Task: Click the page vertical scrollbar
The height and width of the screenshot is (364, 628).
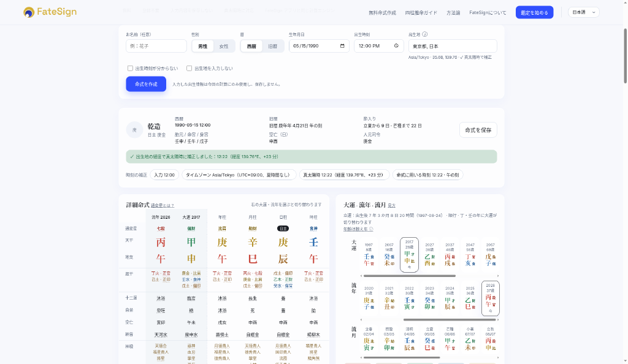Action: click(625, 56)
